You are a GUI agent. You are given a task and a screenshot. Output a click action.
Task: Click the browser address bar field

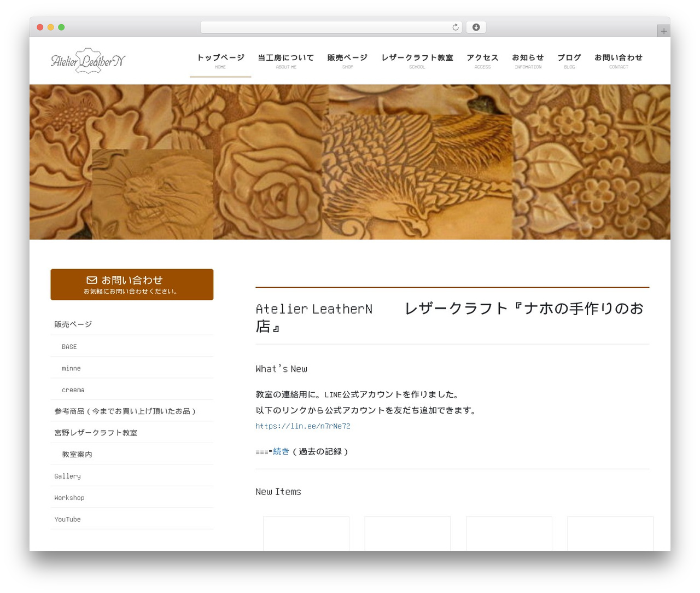(x=331, y=27)
